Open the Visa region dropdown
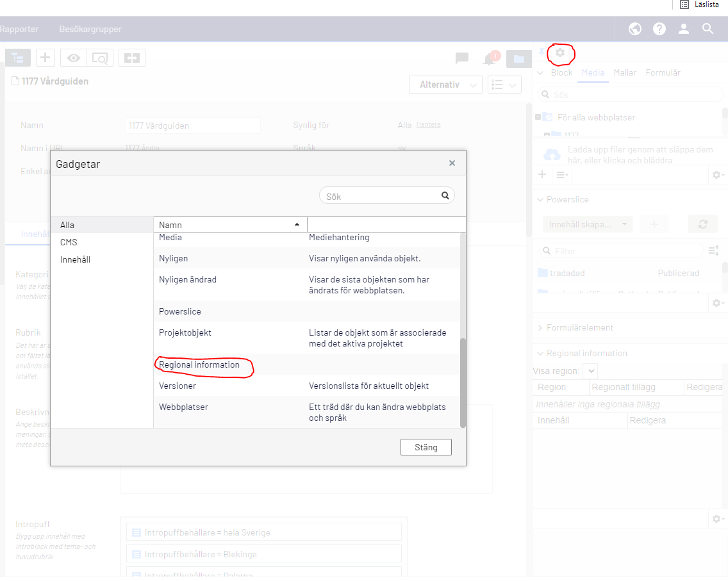This screenshot has height=581, width=728. [591, 371]
